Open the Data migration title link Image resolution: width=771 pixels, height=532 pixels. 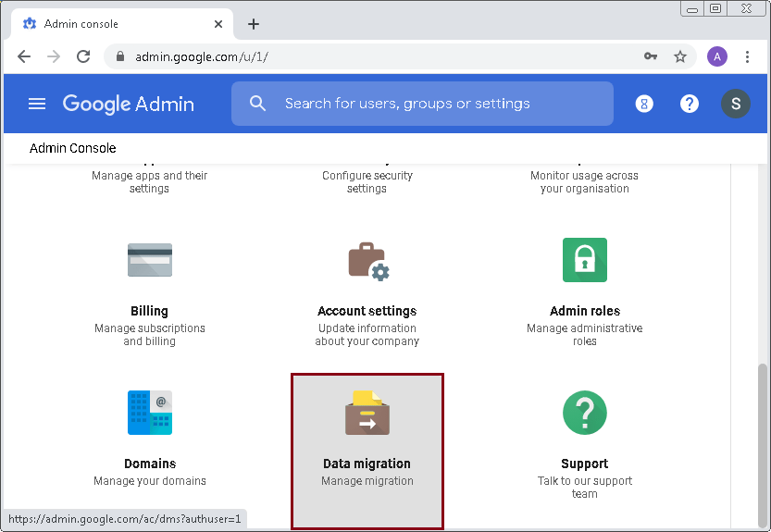tap(367, 464)
